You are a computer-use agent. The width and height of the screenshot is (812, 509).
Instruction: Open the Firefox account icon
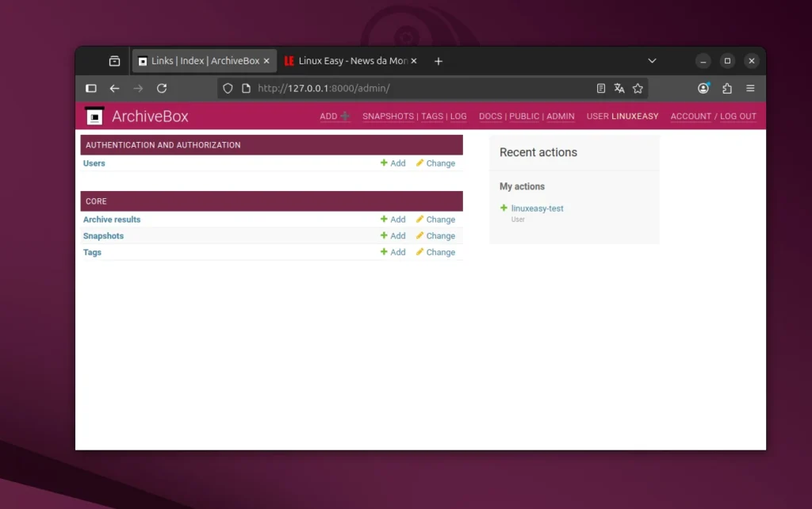point(703,88)
